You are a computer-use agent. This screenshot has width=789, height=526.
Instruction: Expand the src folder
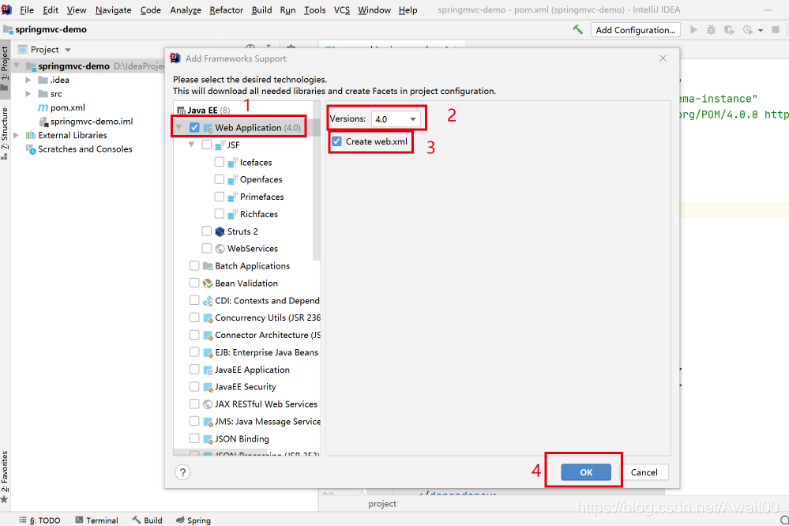click(28, 94)
